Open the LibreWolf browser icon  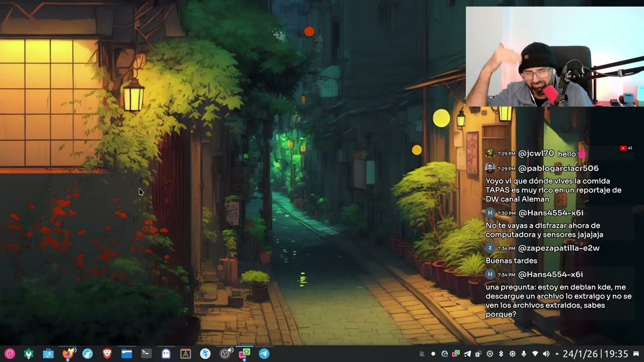pos(88,354)
